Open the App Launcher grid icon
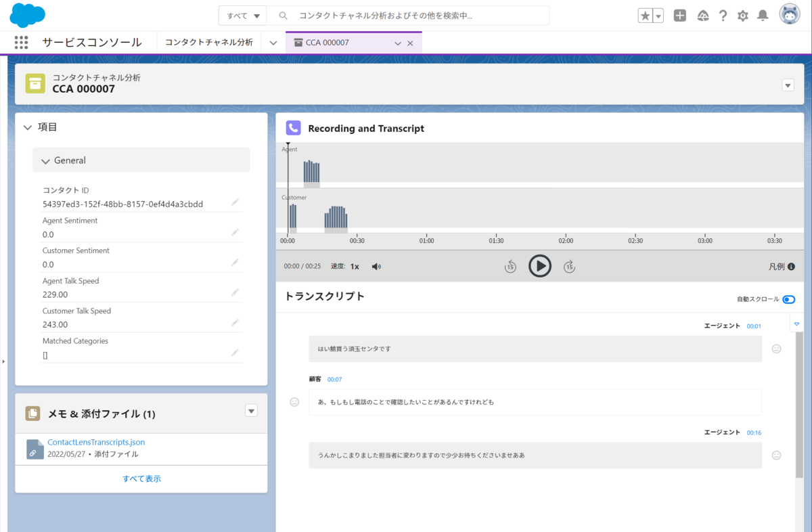The height and width of the screenshot is (532, 812). click(21, 42)
